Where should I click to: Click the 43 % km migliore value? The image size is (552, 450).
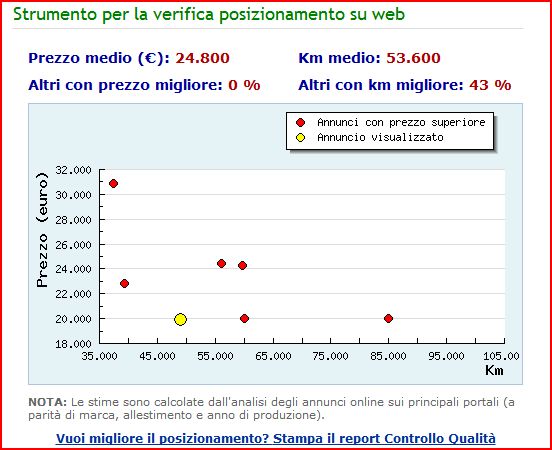(x=490, y=85)
